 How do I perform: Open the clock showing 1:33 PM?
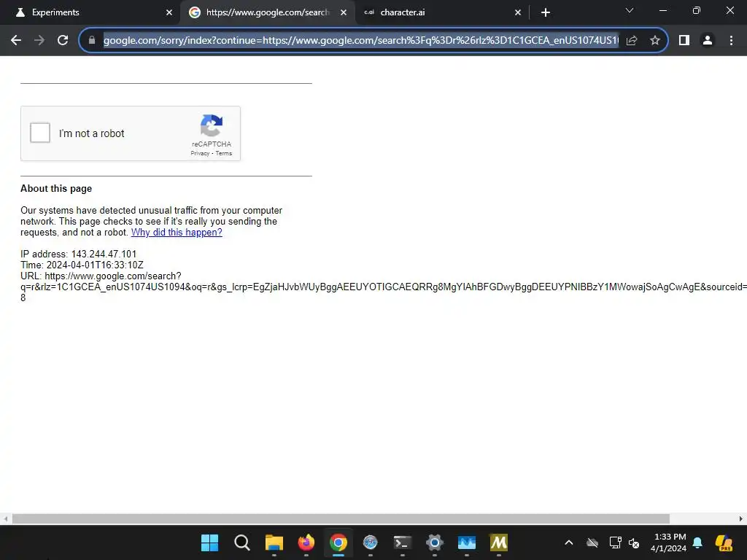click(669, 542)
